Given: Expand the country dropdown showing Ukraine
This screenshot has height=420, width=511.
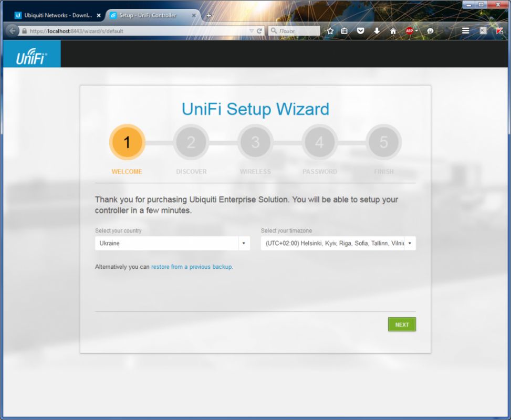Looking at the screenshot, I should point(172,244).
